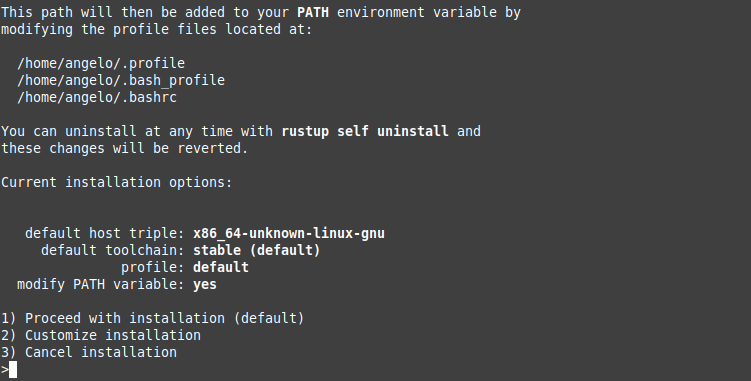Click the 'default host triple:' label

[x=105, y=233]
